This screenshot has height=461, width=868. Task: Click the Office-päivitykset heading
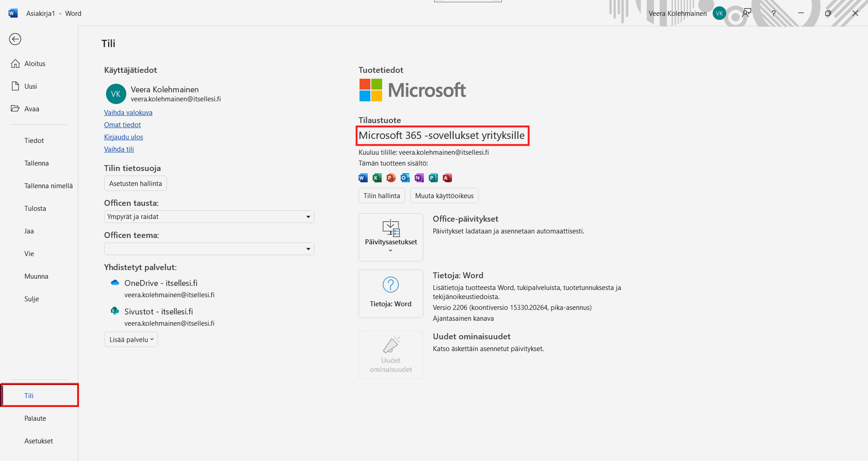[465, 219]
